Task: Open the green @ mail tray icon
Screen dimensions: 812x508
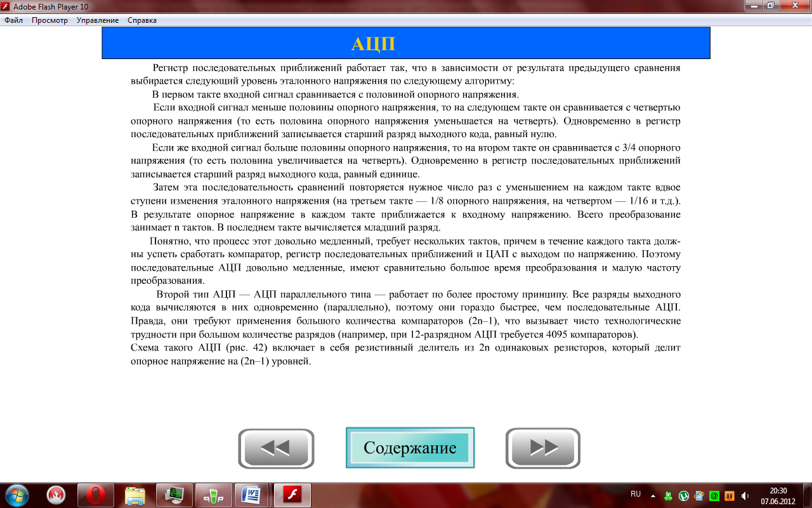Action: click(x=714, y=496)
